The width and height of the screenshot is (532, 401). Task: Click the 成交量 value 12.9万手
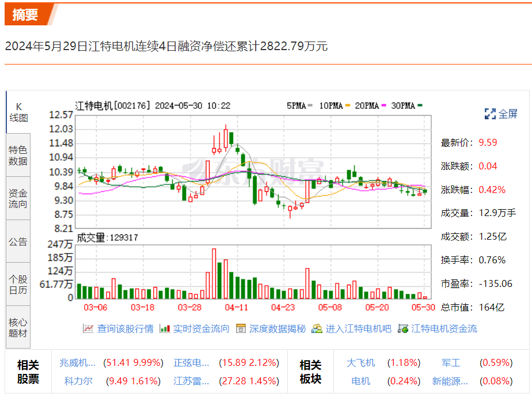[497, 213]
